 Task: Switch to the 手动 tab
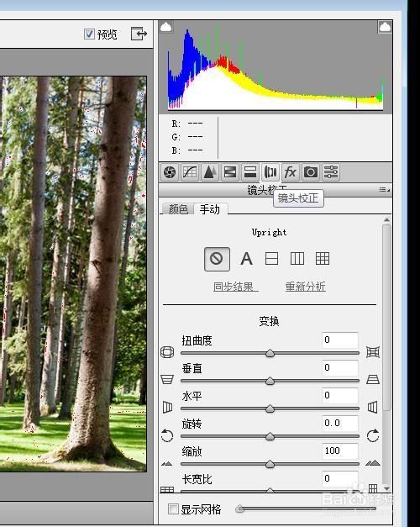point(210,209)
